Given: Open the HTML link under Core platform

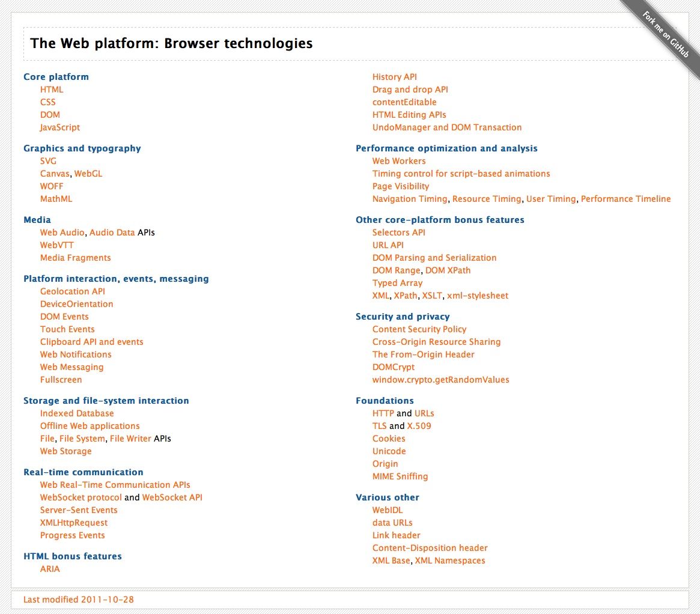Looking at the screenshot, I should click(x=52, y=89).
